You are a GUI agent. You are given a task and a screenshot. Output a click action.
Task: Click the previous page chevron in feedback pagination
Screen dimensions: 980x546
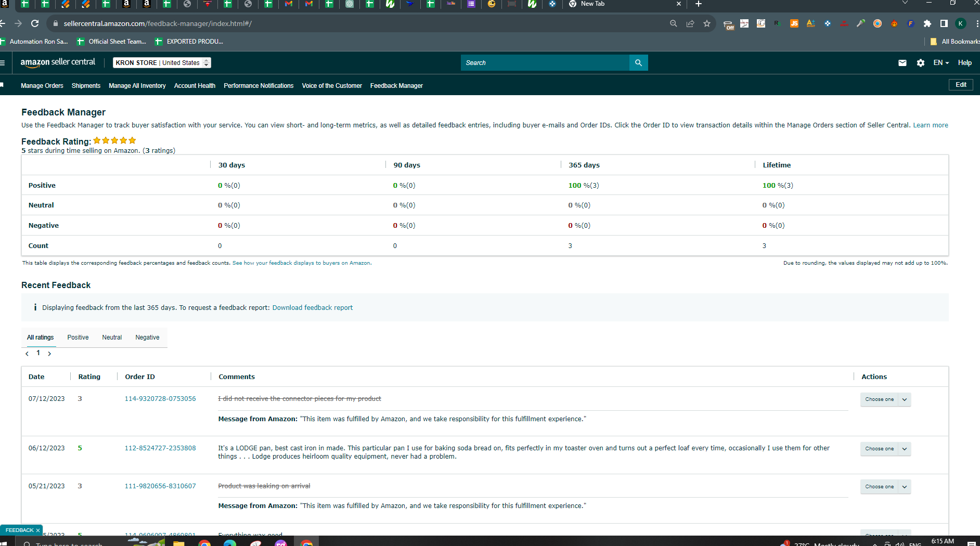pos(27,354)
